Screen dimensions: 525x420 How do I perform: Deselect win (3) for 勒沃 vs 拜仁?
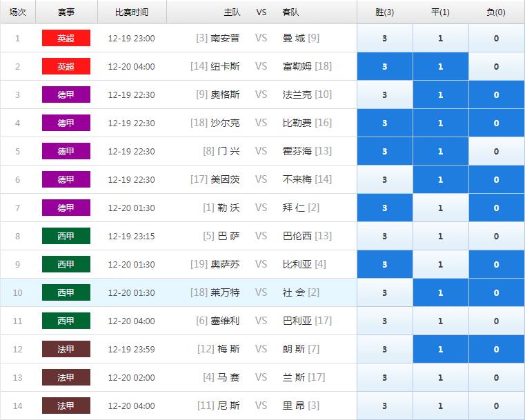tap(385, 208)
